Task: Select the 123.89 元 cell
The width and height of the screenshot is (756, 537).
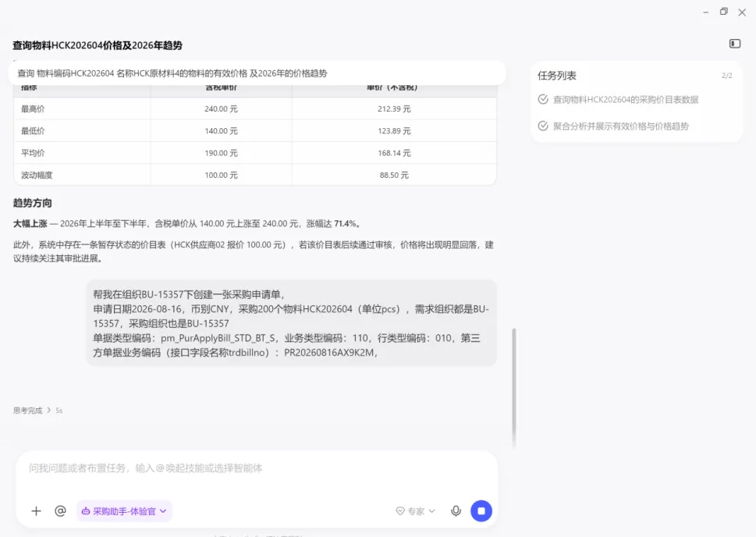Action: click(x=394, y=131)
